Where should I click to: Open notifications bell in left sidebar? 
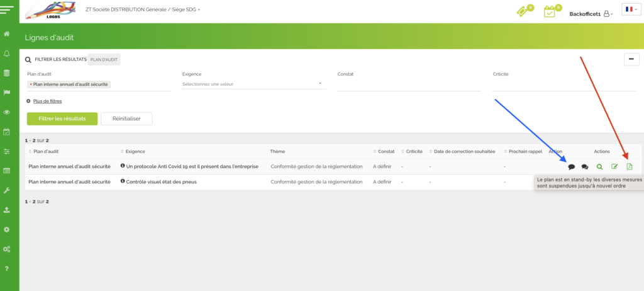(7, 54)
